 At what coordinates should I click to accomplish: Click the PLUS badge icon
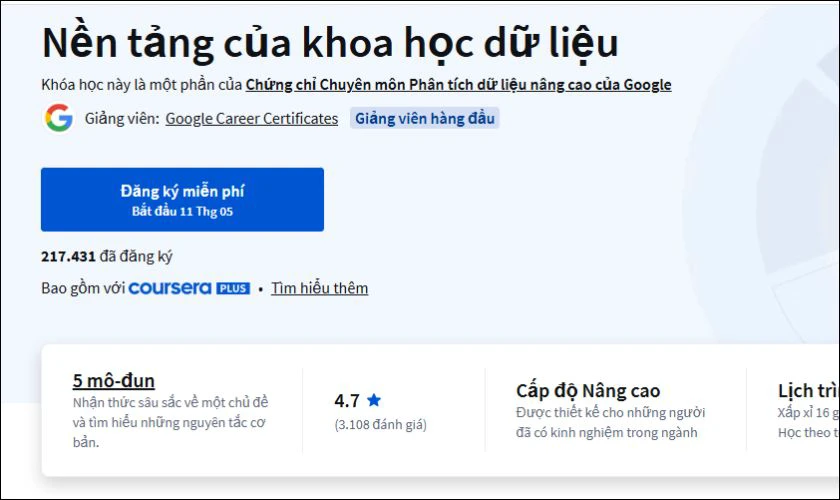tap(233, 288)
